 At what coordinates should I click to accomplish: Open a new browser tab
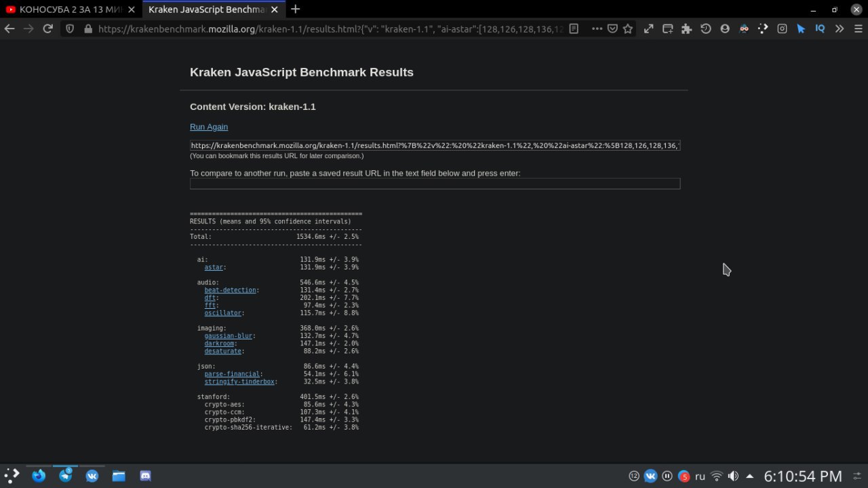(x=296, y=10)
